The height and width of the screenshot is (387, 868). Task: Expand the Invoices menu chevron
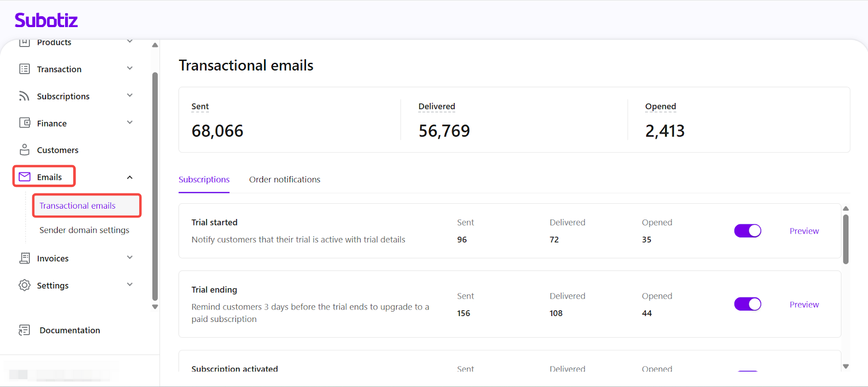(x=130, y=257)
